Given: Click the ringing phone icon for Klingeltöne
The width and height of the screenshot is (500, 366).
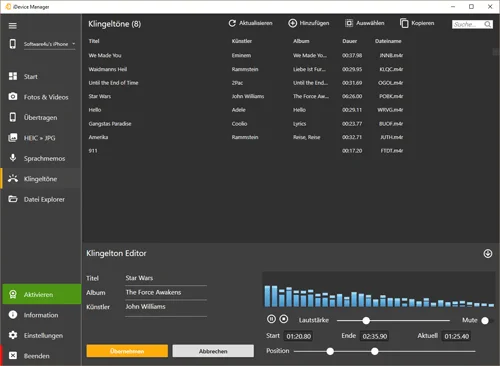Looking at the screenshot, I should [x=13, y=178].
